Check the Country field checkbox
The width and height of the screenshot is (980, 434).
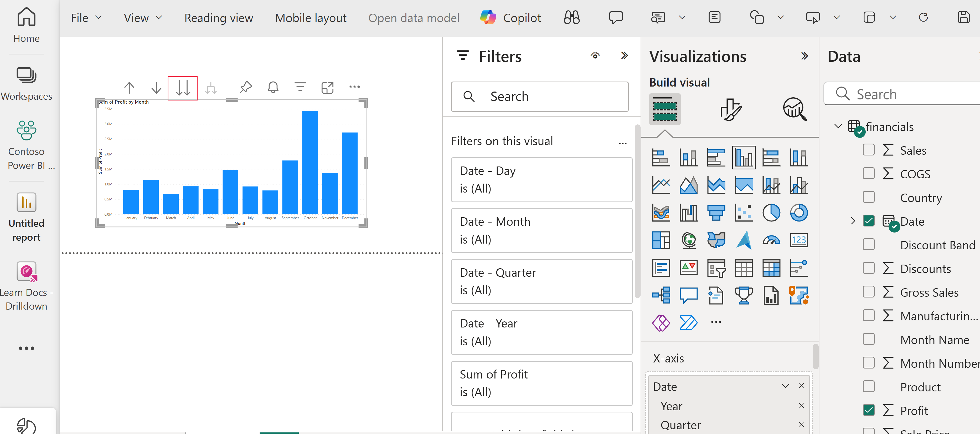[x=869, y=197]
